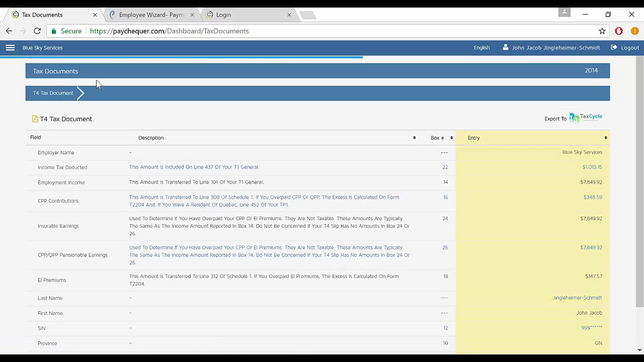Click the orange exclamation extension icon
Image resolution: width=644 pixels, height=362 pixels.
click(x=635, y=31)
